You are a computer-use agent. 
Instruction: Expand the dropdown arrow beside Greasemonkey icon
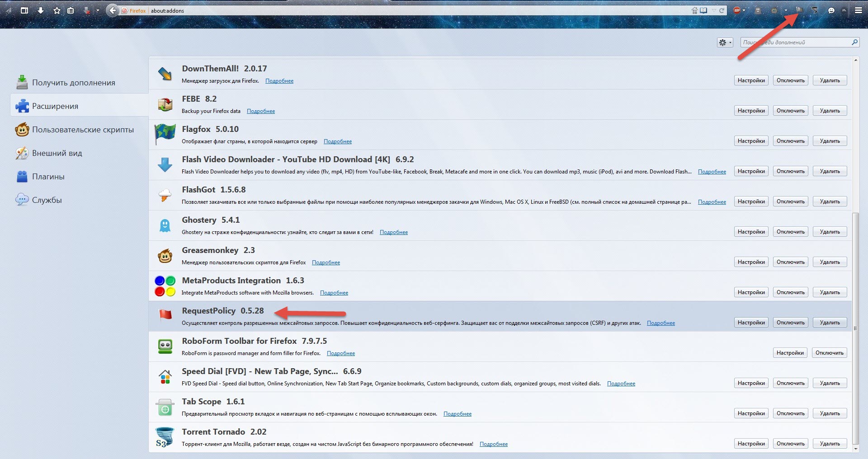[786, 10]
